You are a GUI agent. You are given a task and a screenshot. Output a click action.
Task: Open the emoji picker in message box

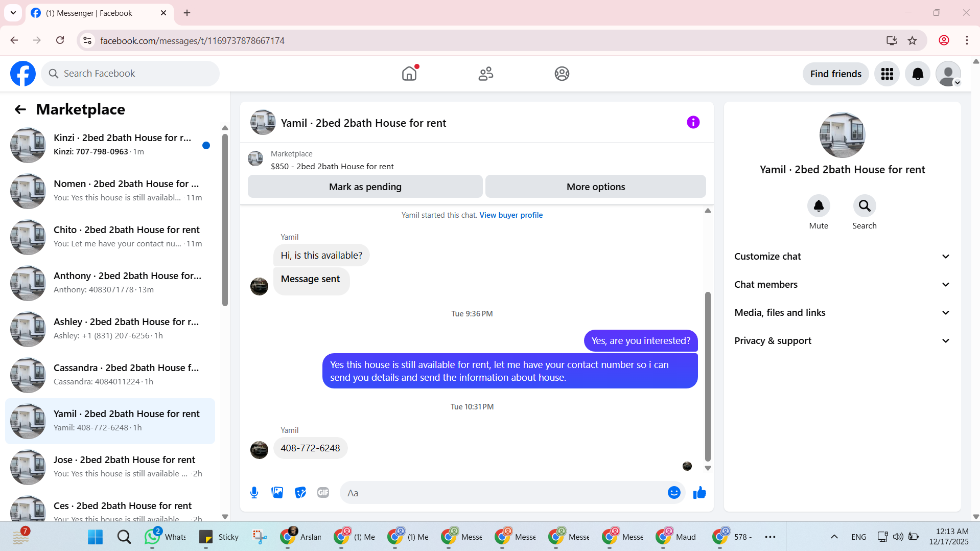[674, 493]
